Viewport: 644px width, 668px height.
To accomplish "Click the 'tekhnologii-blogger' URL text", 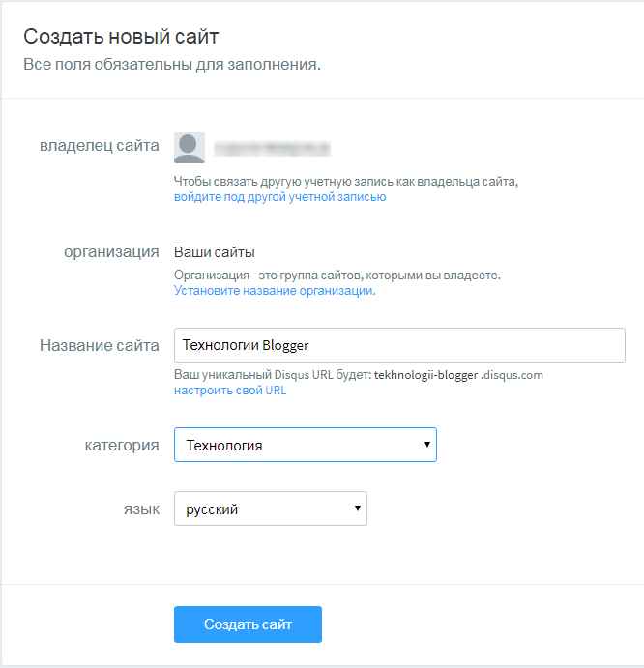I will [426, 374].
